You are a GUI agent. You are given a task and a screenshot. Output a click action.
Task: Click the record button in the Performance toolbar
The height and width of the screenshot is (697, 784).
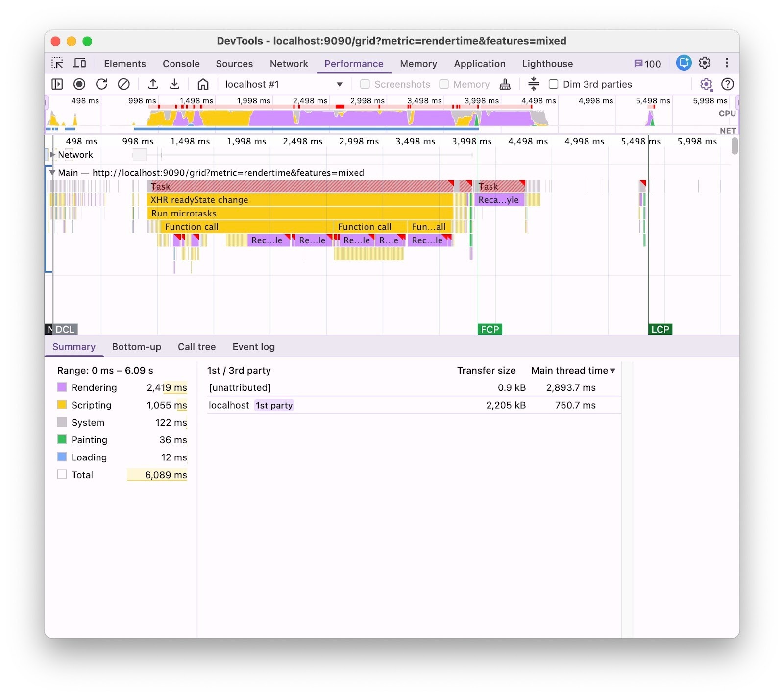[x=79, y=84]
